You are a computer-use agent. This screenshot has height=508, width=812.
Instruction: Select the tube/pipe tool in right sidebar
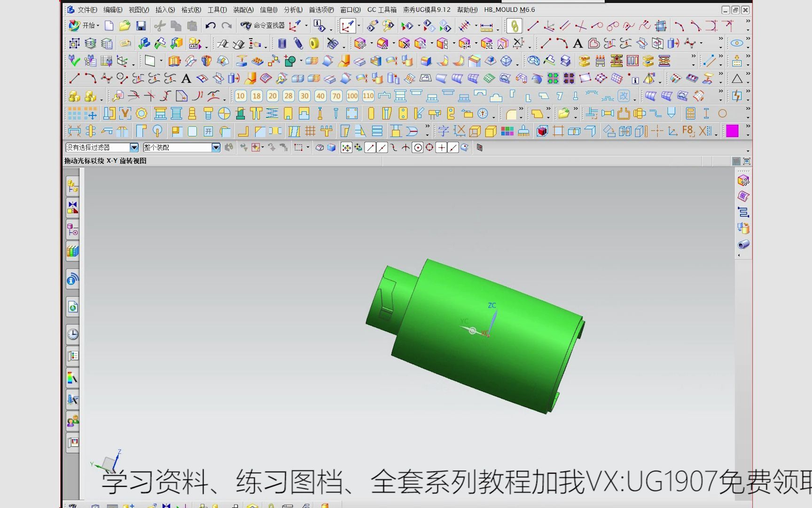[x=744, y=245]
